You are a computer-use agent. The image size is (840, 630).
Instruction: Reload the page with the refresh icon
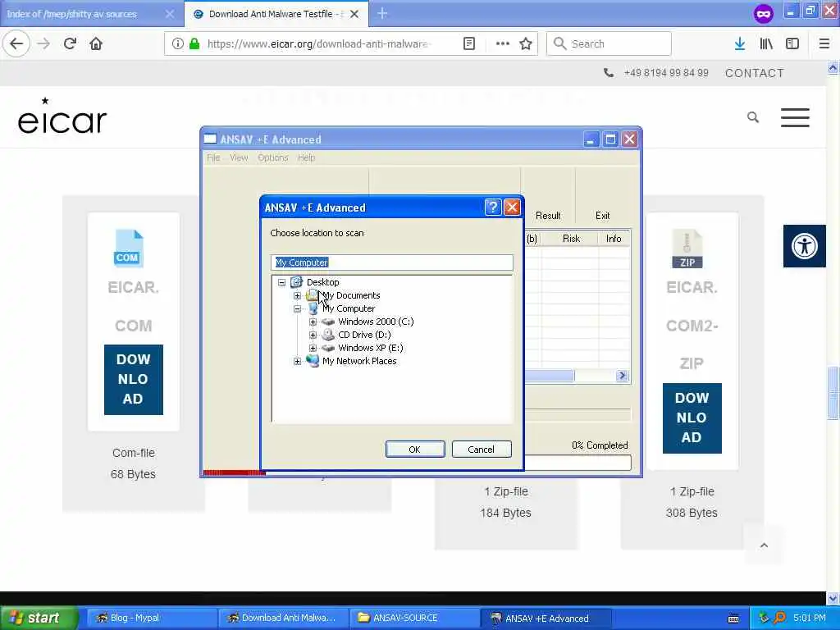click(x=70, y=43)
